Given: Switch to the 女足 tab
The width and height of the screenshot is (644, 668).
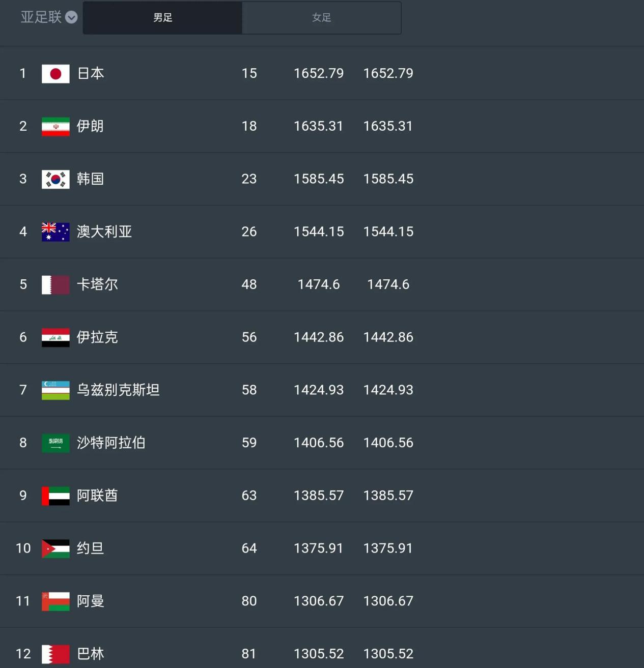Looking at the screenshot, I should (322, 18).
